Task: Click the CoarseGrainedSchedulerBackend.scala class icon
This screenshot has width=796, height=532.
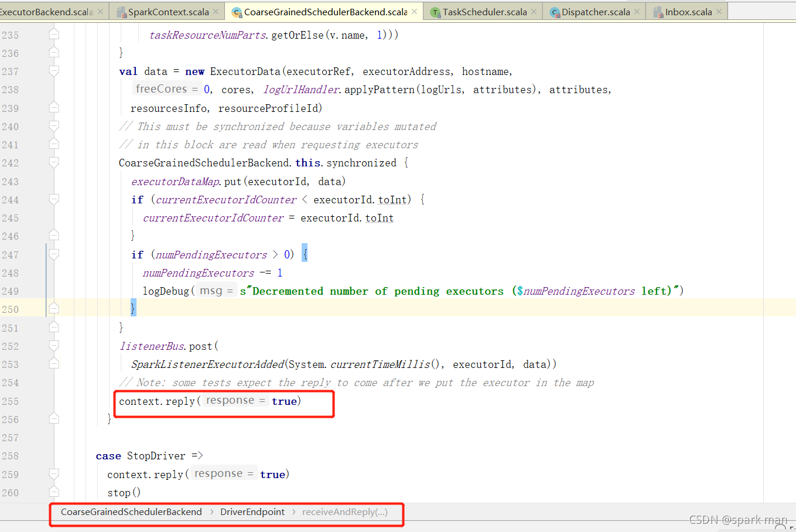Action: [237, 12]
